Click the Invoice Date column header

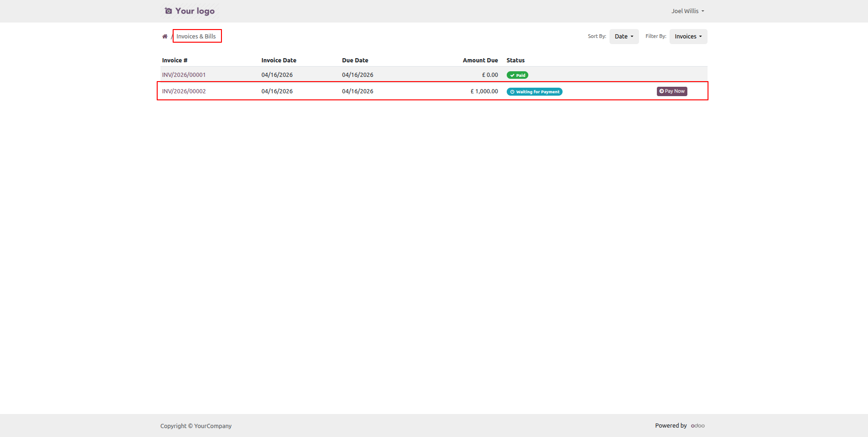pyautogui.click(x=279, y=60)
